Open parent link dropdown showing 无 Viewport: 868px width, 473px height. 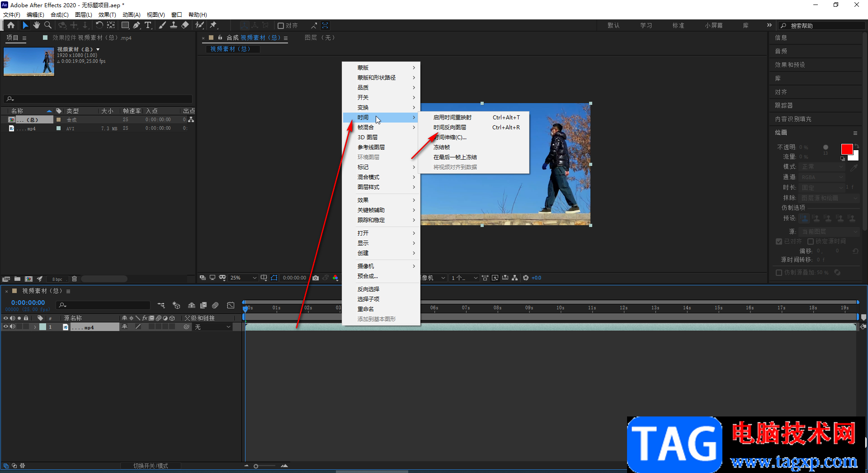pos(213,327)
